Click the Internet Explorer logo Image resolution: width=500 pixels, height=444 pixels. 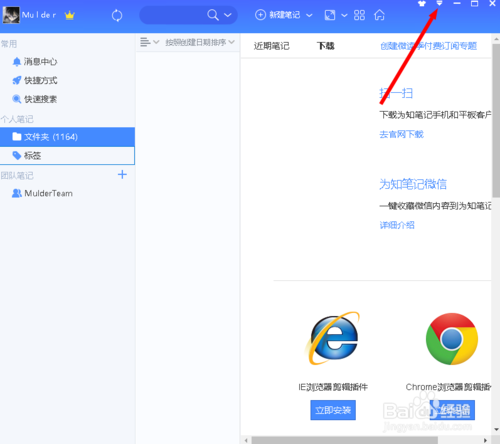point(333,338)
